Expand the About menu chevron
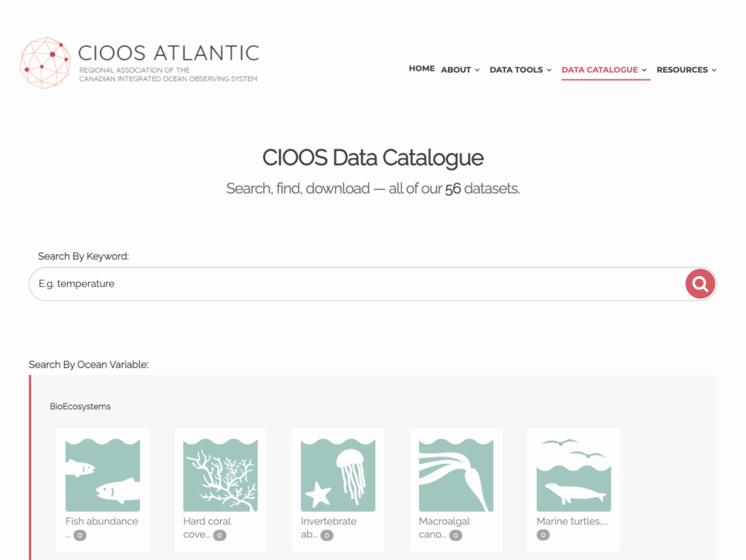 (x=477, y=71)
